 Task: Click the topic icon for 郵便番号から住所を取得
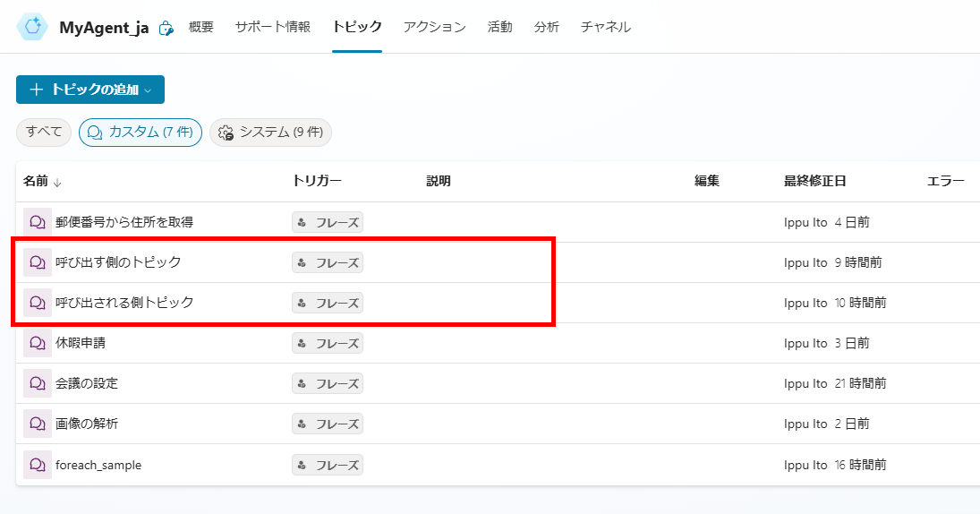tap(38, 222)
